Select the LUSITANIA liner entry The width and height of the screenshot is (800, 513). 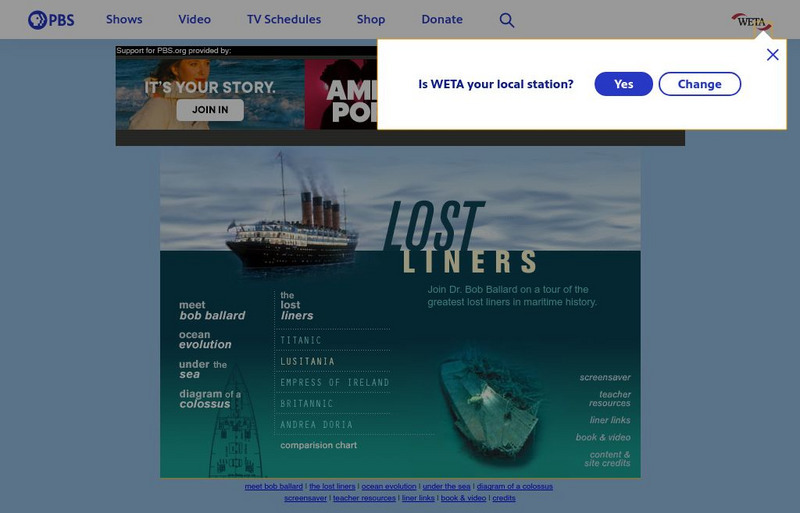click(x=307, y=361)
